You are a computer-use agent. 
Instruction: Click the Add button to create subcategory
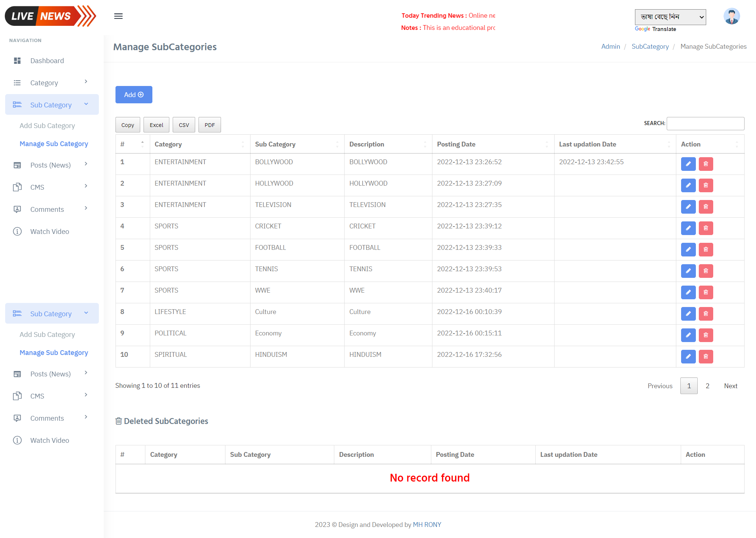point(134,94)
